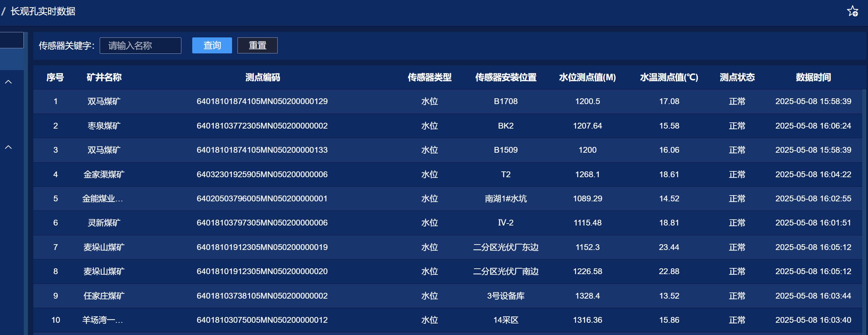Click water level value 1207.64
This screenshot has width=868, height=335.
pos(588,126)
